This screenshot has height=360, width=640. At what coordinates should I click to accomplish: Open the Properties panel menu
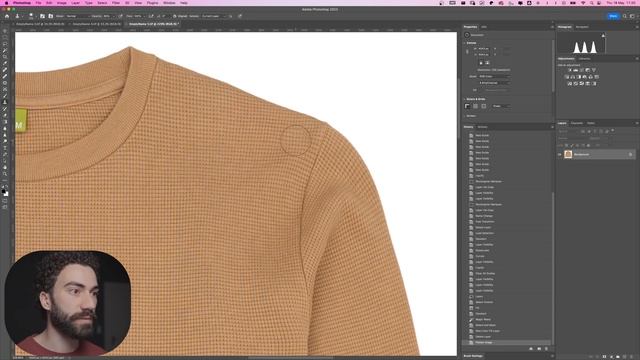tap(552, 27)
